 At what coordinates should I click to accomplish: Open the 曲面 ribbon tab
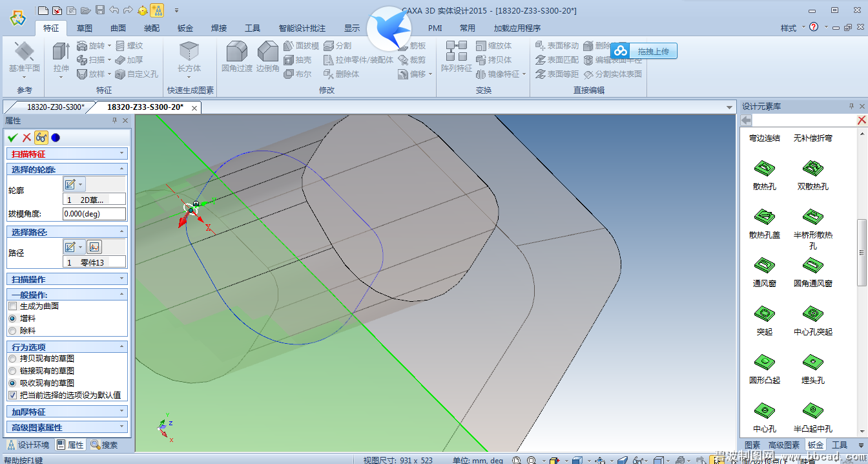click(x=118, y=28)
